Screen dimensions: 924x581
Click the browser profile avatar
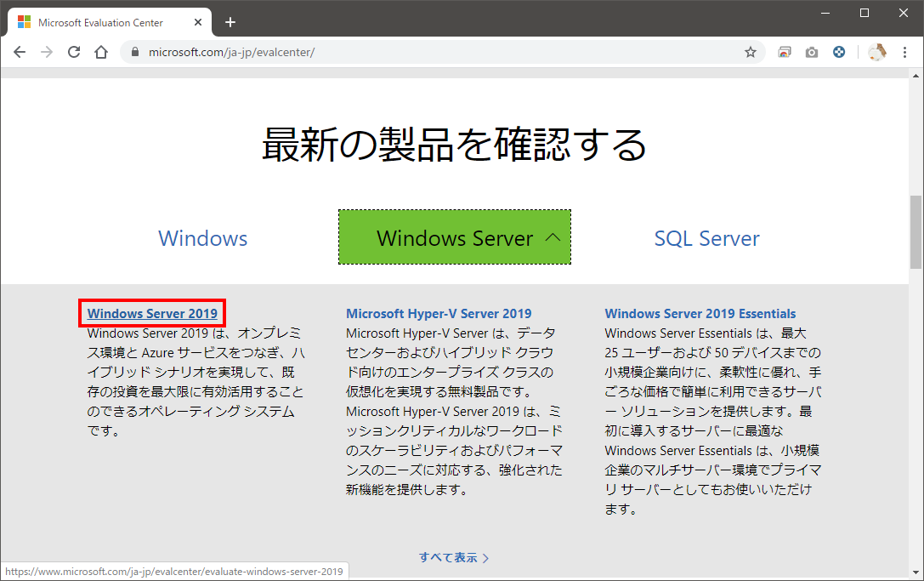click(877, 52)
